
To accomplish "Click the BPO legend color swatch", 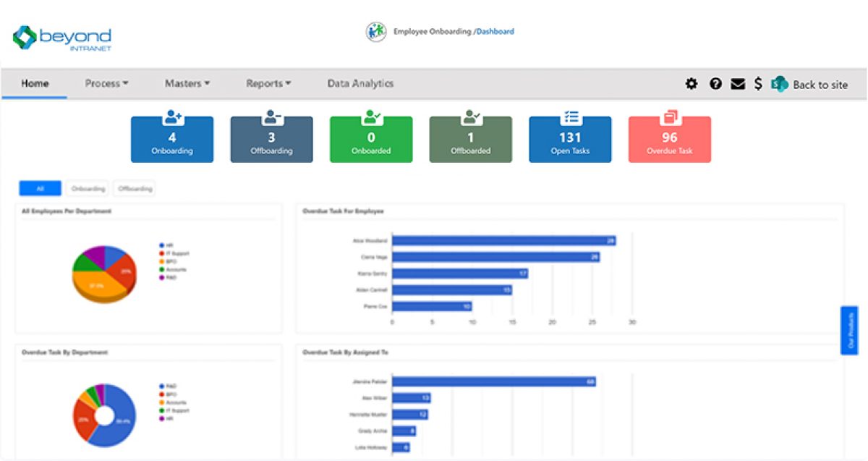I will click(x=161, y=261).
